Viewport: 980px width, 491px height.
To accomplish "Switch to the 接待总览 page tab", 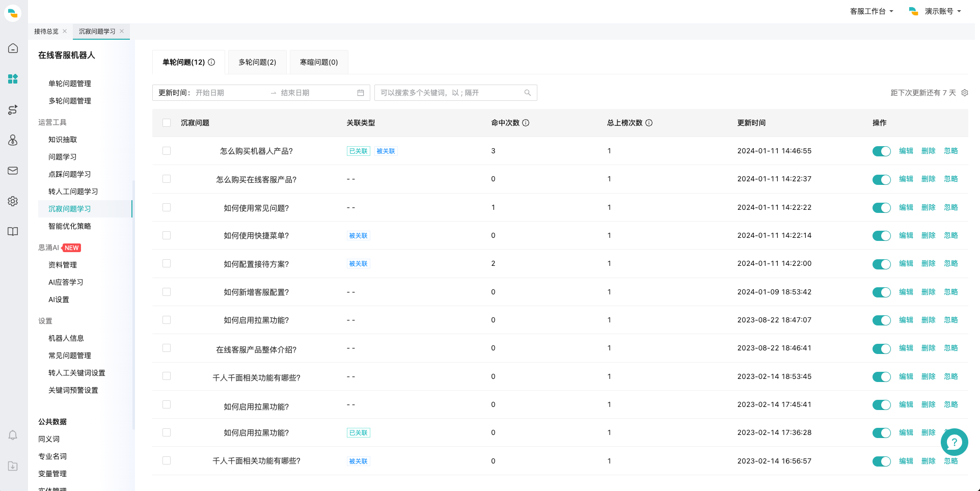I will [46, 31].
